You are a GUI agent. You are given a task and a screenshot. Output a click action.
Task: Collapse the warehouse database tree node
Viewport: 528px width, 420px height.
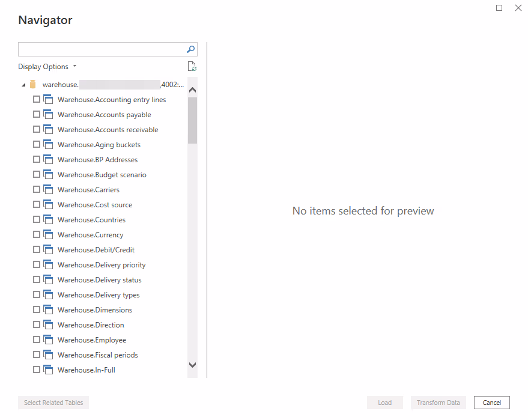(x=23, y=85)
